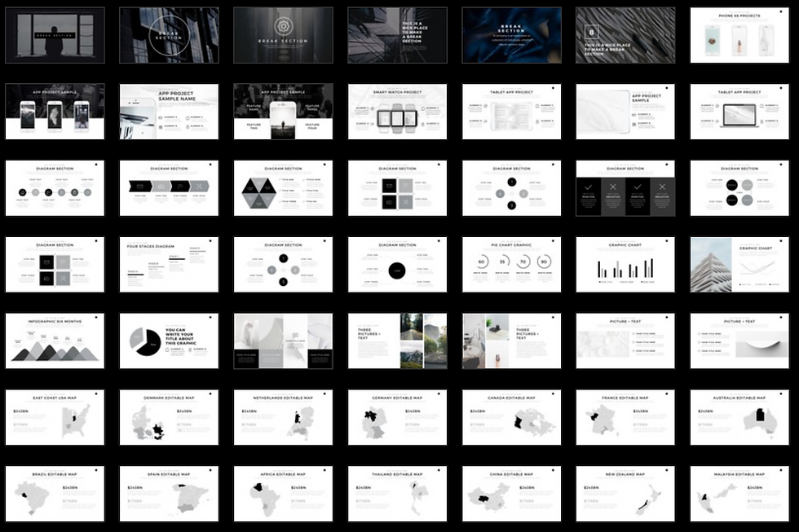
Task: Select the Africa Editable Map slide
Action: 284,494
